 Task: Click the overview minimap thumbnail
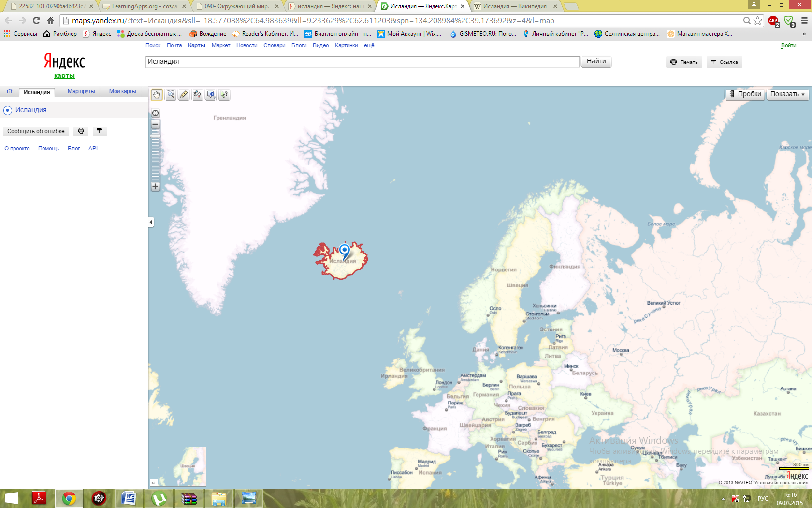178,466
